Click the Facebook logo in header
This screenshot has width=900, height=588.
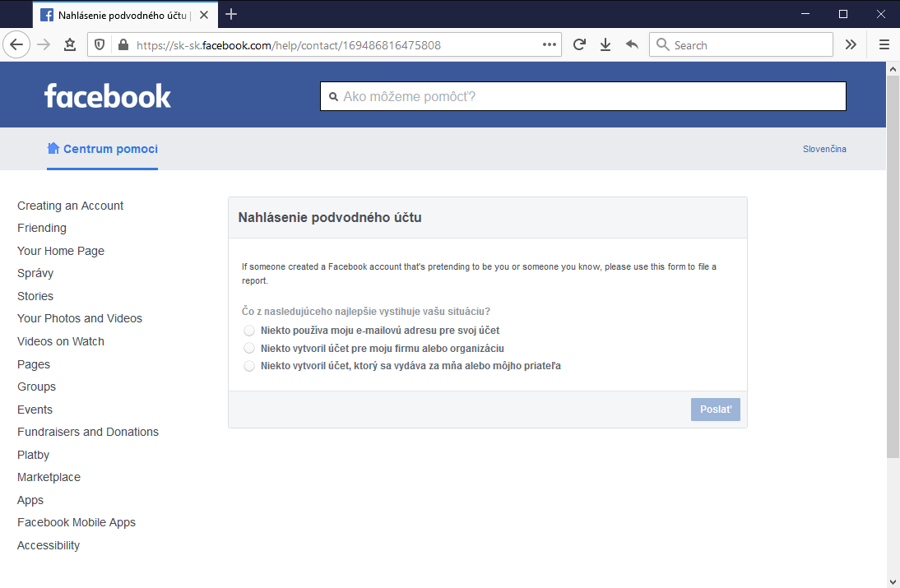pyautogui.click(x=108, y=96)
